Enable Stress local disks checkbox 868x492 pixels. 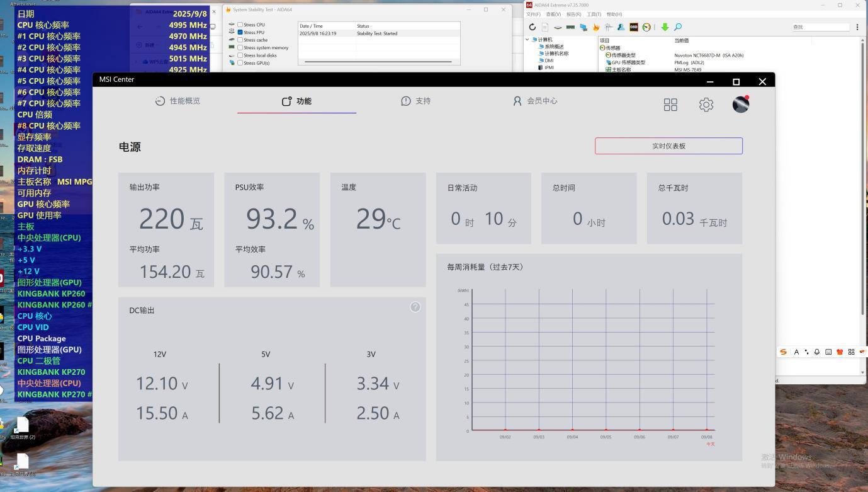coord(240,55)
